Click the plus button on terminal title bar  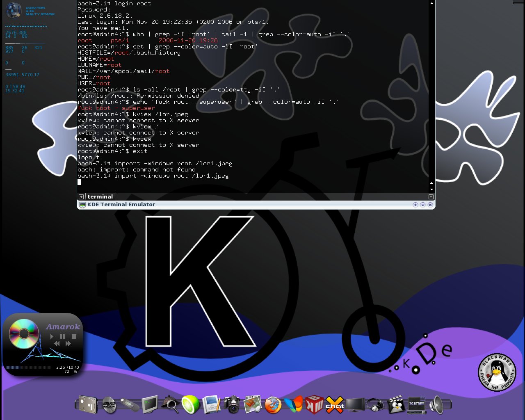coord(415,205)
